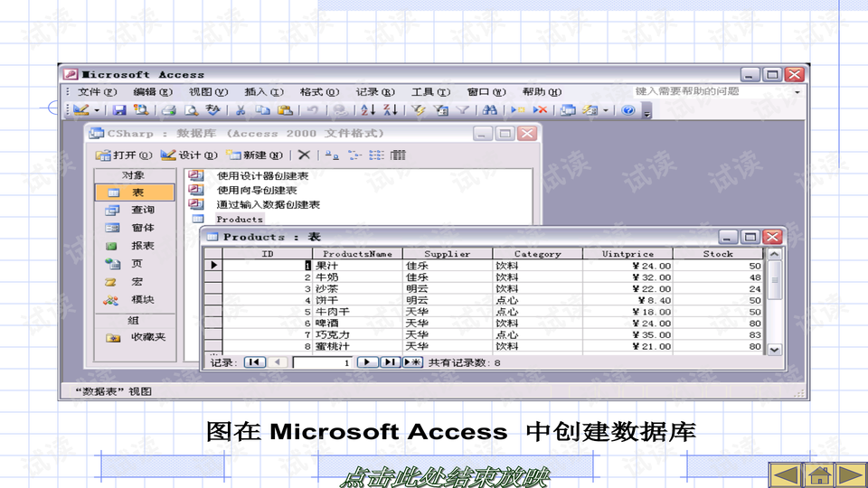Click the Save floppy disk icon
Image resolution: width=868 pixels, height=488 pixels.
click(x=119, y=110)
